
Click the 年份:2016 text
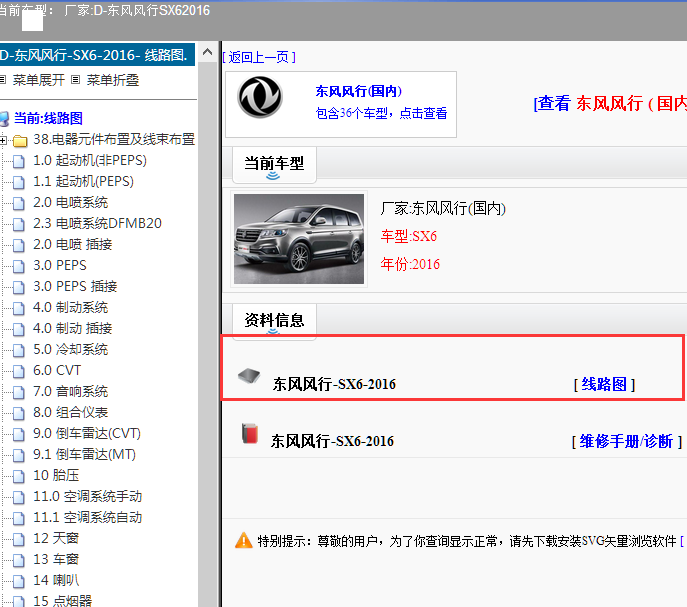point(410,264)
